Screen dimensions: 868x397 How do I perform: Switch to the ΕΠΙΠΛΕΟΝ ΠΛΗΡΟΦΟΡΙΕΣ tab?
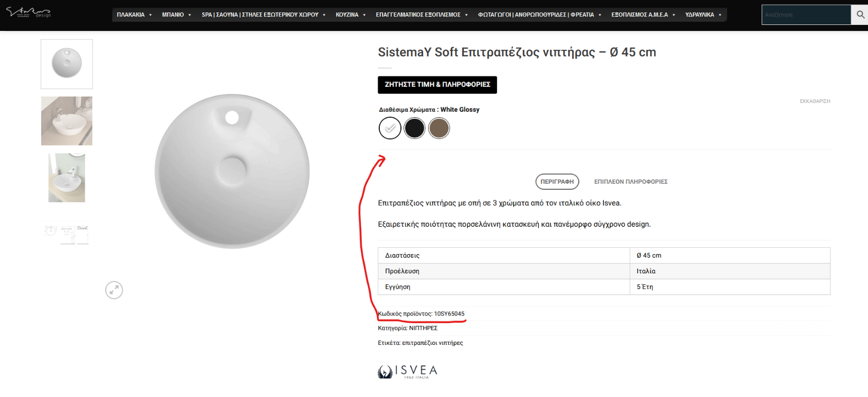pyautogui.click(x=630, y=182)
